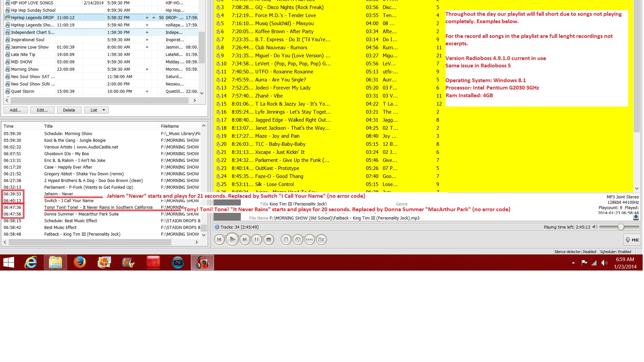Click the playlist mode icon next to SHFL
The height and width of the screenshot is (362, 644).
point(321,240)
